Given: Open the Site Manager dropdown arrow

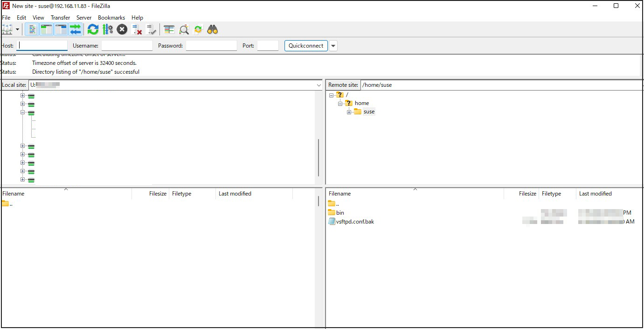Looking at the screenshot, I should pyautogui.click(x=18, y=29).
